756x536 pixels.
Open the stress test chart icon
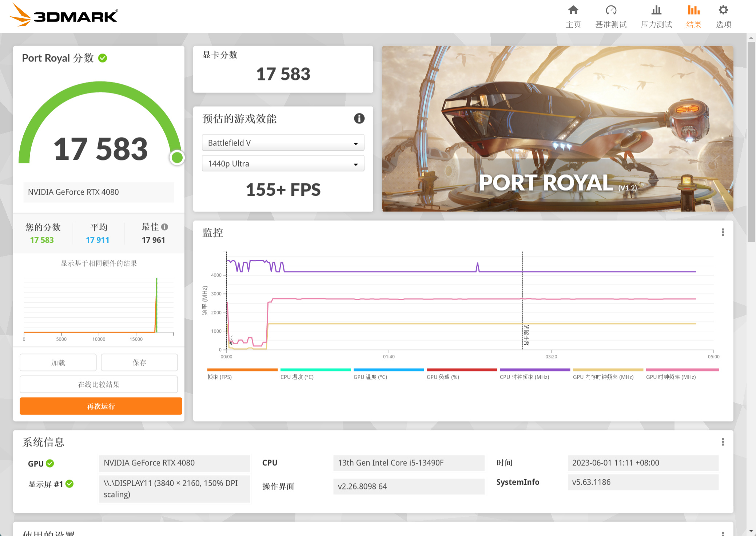[x=656, y=10]
